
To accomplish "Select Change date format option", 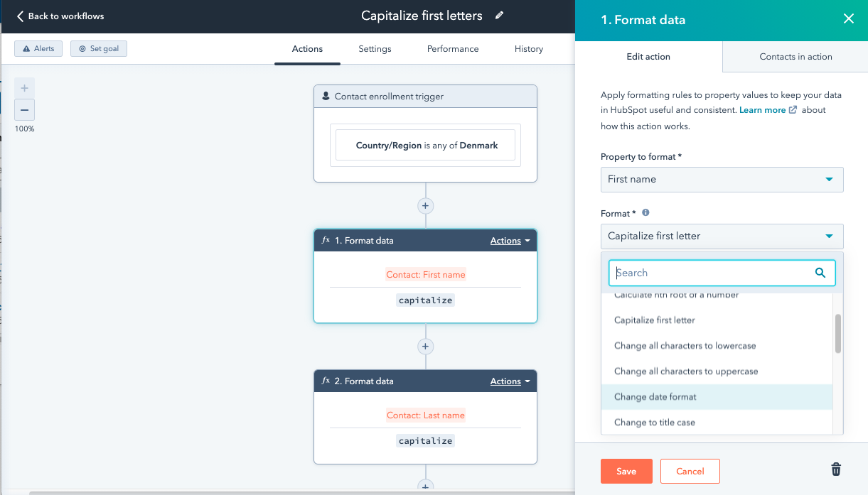I will (x=655, y=397).
